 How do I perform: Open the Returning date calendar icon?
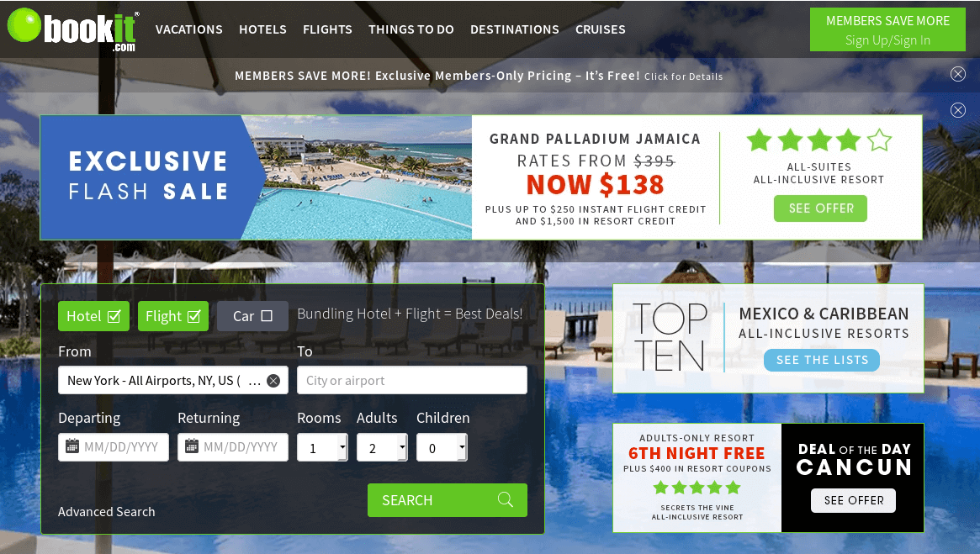pos(192,446)
